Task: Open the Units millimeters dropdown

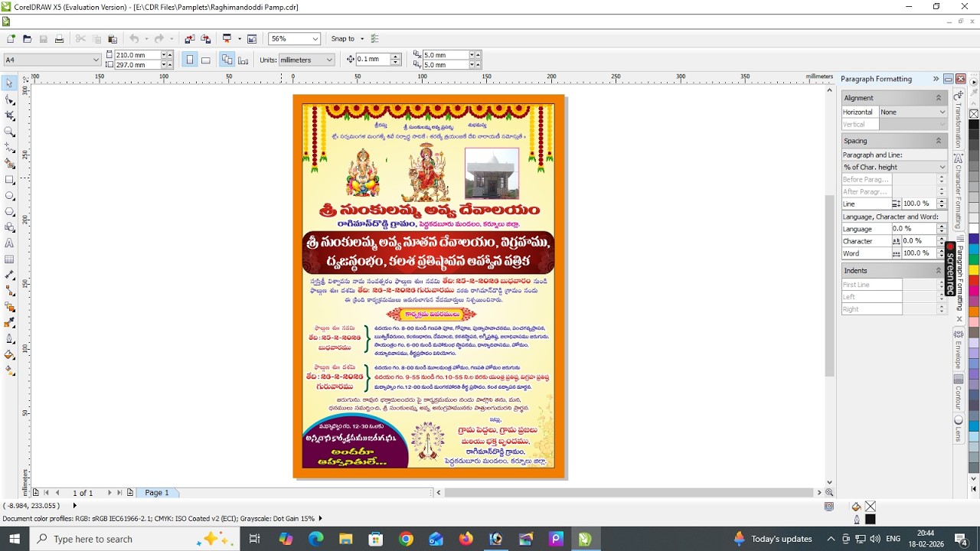Action: (x=329, y=60)
